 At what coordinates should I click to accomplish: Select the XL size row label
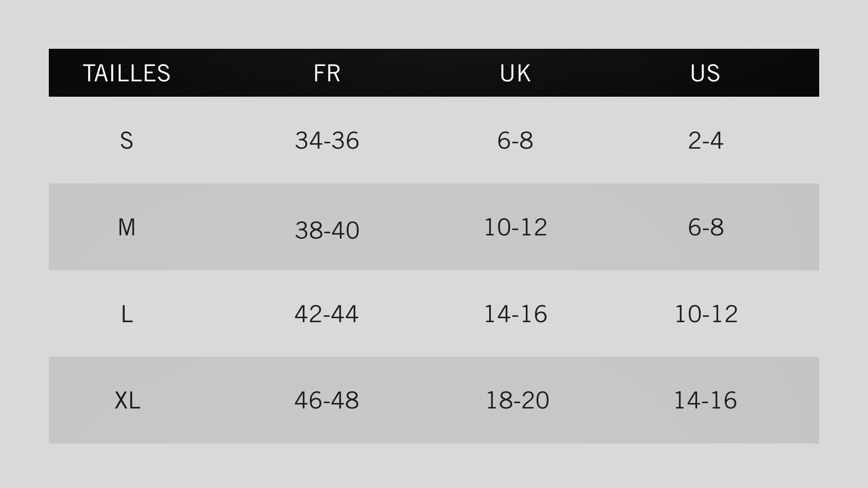click(127, 400)
